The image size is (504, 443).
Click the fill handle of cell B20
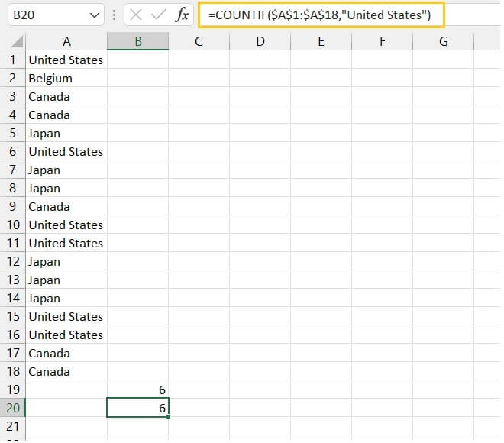pyautogui.click(x=168, y=416)
